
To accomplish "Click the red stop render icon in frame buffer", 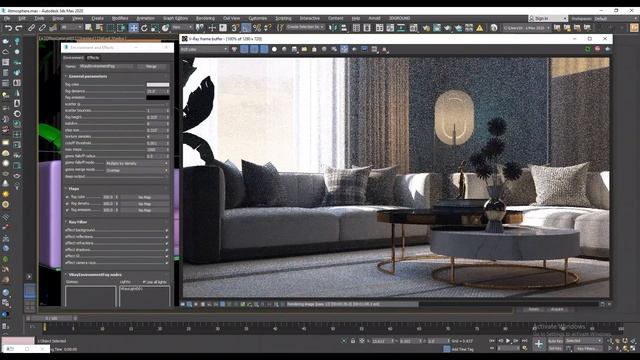I will click(x=598, y=49).
